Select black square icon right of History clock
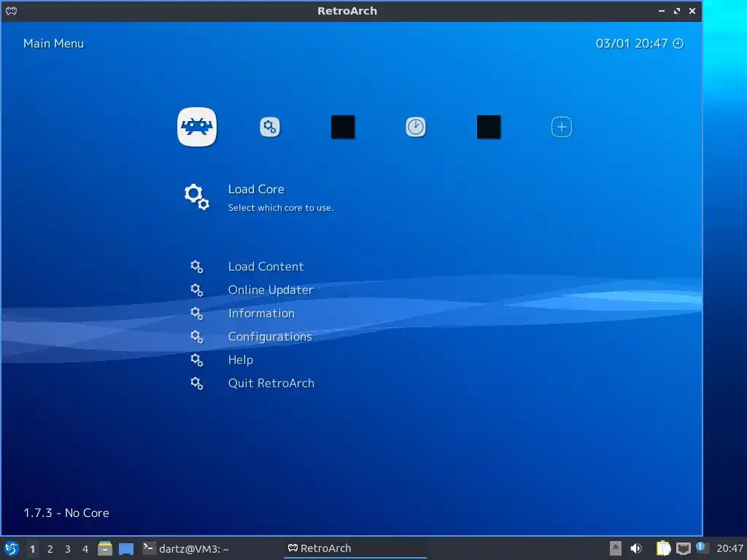This screenshot has width=747, height=560. [x=488, y=127]
